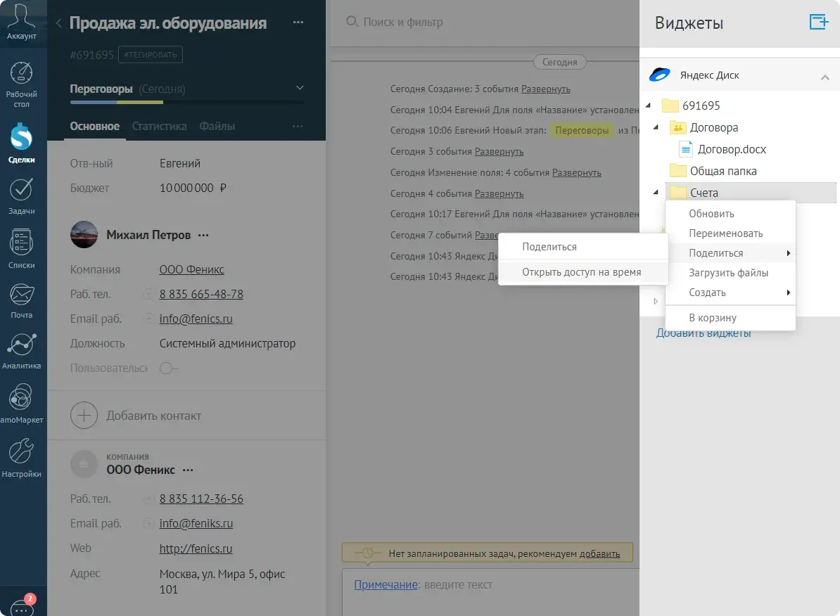This screenshot has height=616, width=840.
Task: Collapse the Договора folder
Action: coord(656,127)
